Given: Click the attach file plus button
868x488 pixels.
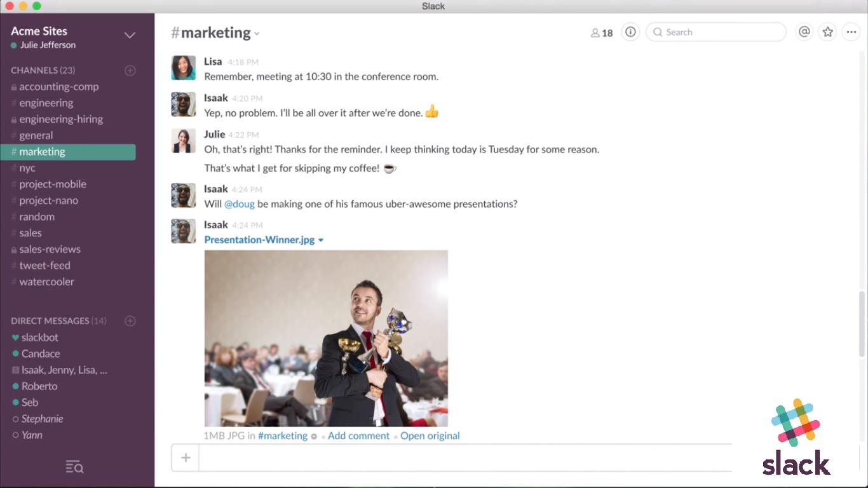Looking at the screenshot, I should [186, 457].
